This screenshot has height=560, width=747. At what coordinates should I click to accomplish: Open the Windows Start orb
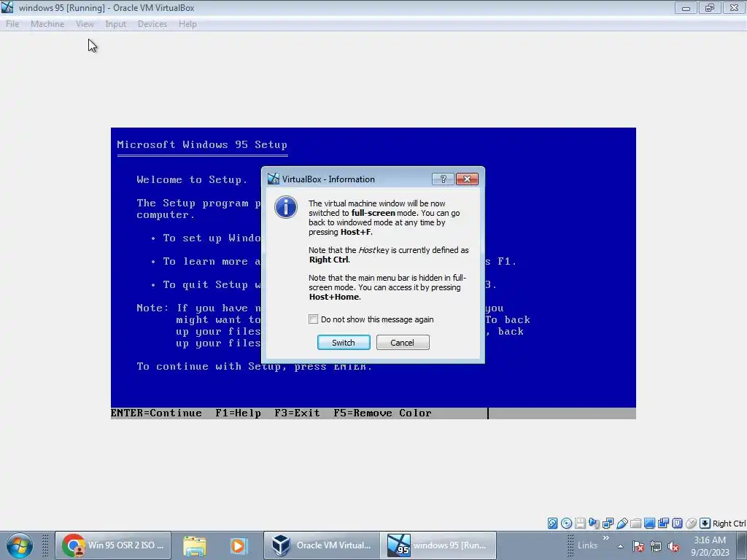click(20, 545)
